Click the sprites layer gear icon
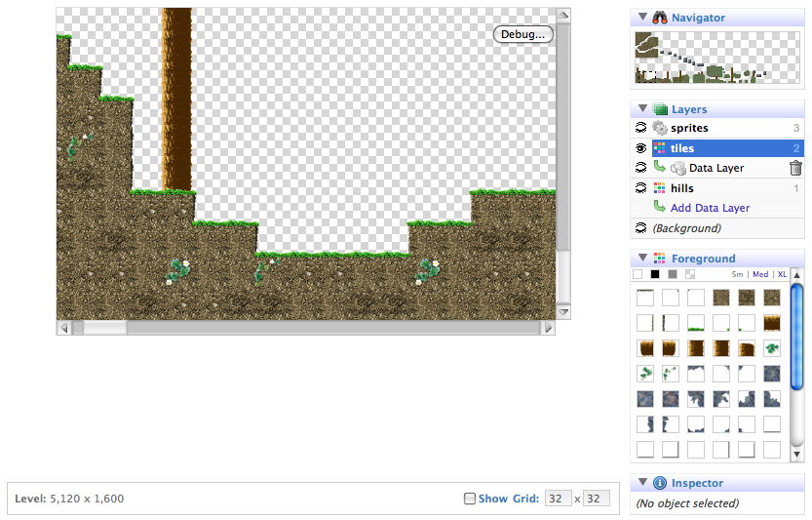This screenshot has height=520, width=812. click(660, 129)
